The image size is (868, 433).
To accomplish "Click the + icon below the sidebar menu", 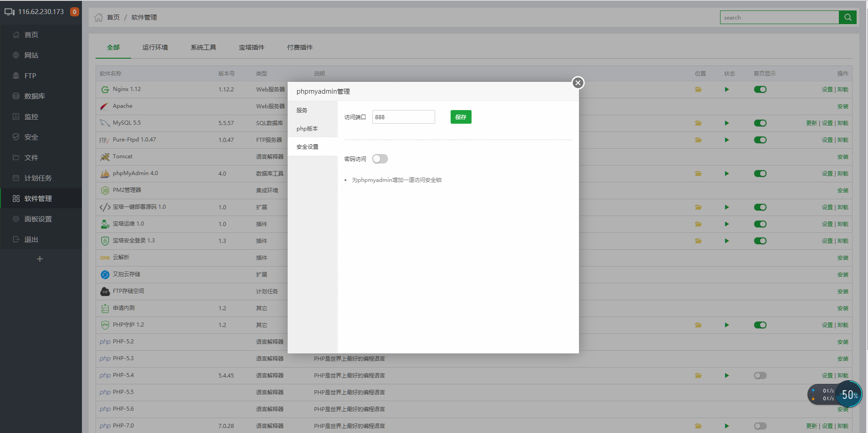I will pyautogui.click(x=40, y=258).
